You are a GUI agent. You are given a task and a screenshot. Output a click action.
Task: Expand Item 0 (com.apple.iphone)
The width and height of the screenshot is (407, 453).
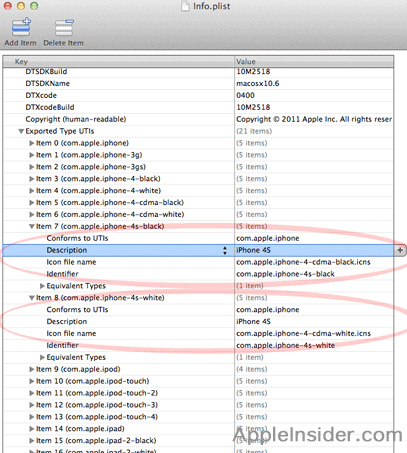[x=32, y=143]
